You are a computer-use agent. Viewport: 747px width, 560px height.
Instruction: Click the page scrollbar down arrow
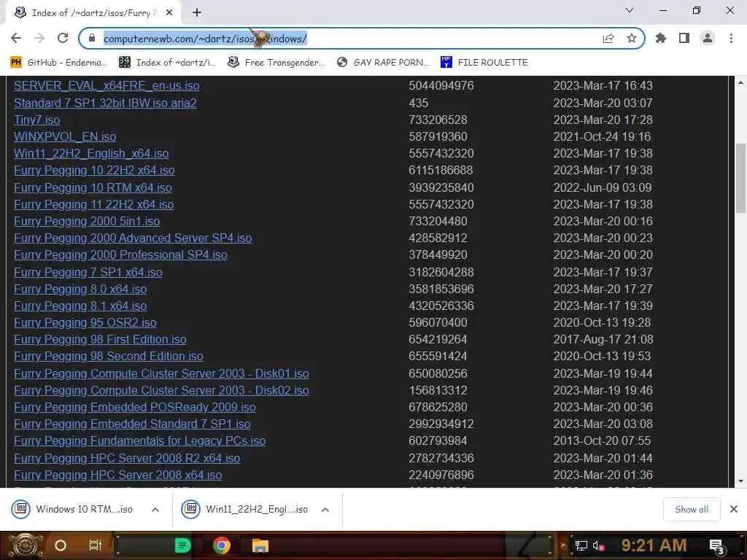coord(741,481)
